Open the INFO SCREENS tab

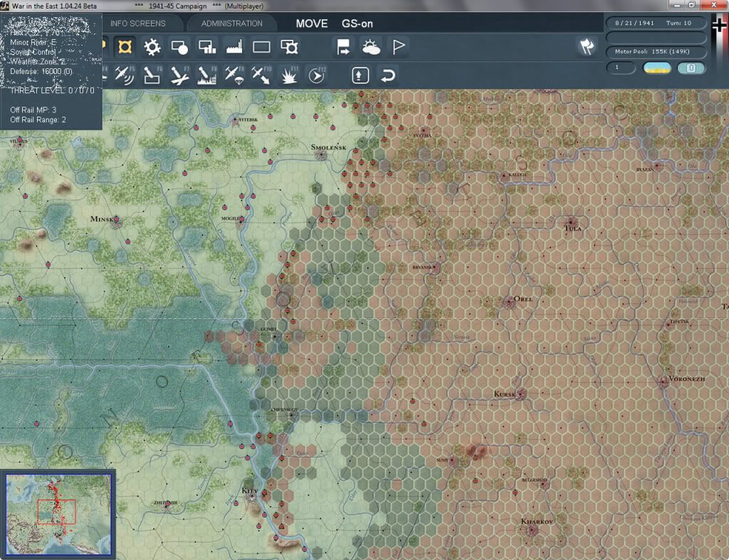tap(137, 23)
